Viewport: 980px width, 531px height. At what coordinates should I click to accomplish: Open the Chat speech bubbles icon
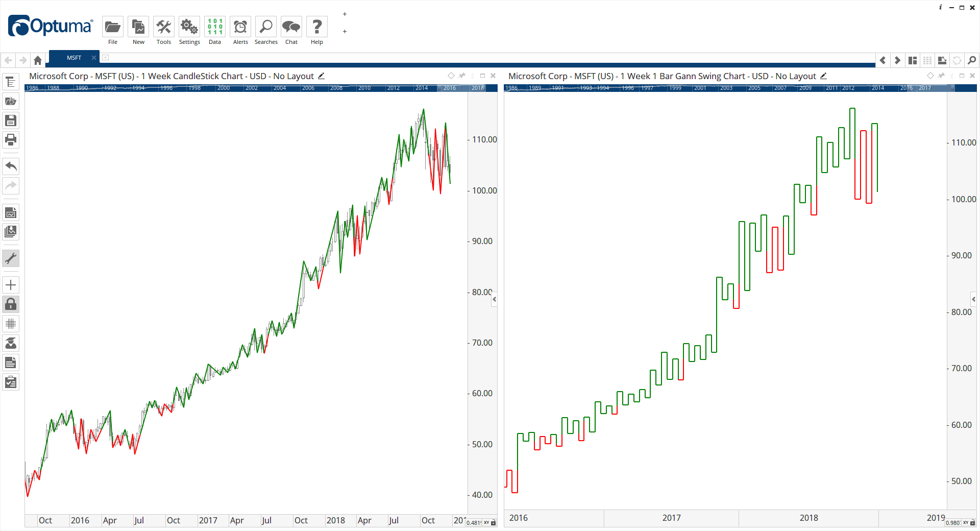click(291, 27)
